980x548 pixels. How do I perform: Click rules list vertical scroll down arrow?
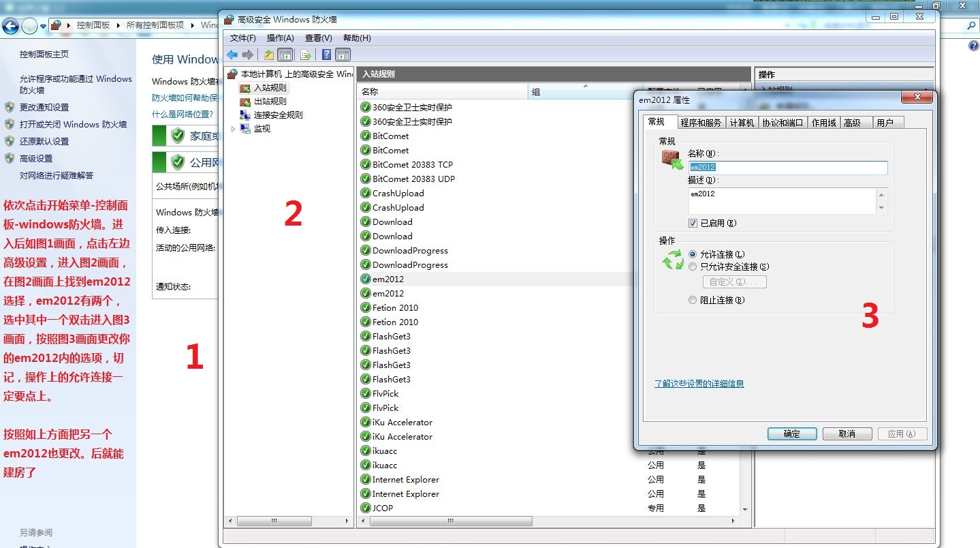[745, 509]
